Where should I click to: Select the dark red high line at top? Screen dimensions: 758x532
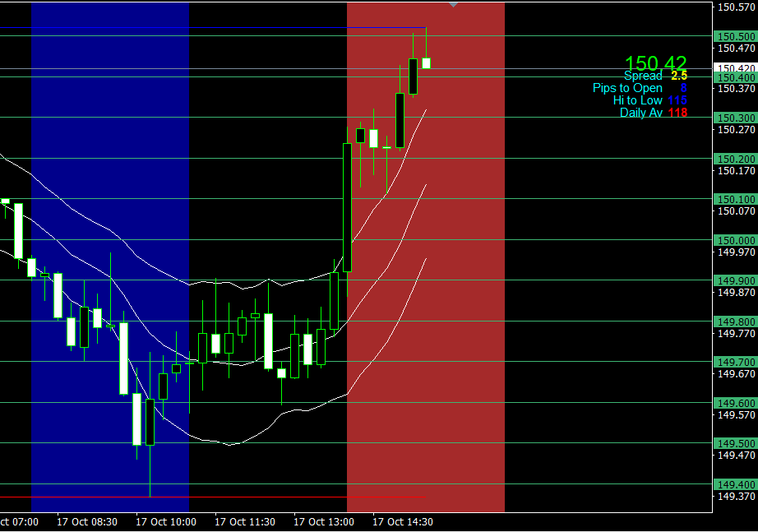click(x=386, y=28)
